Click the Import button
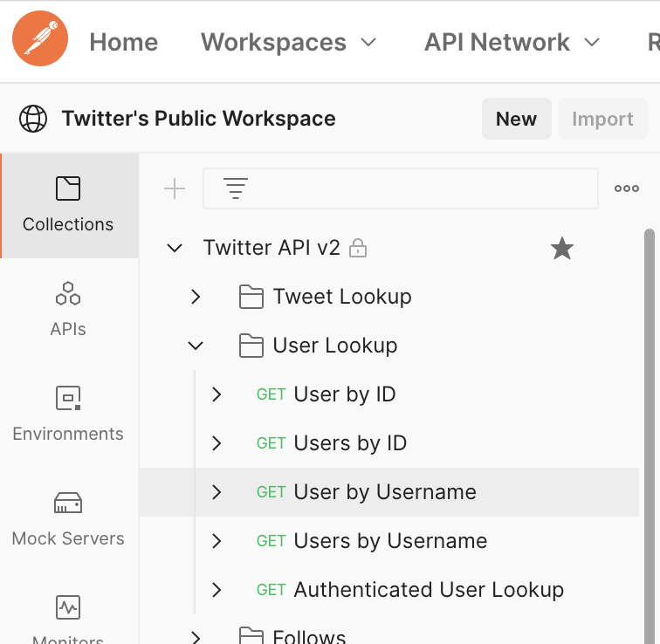Viewport: 660px width, 644px height. click(x=602, y=120)
